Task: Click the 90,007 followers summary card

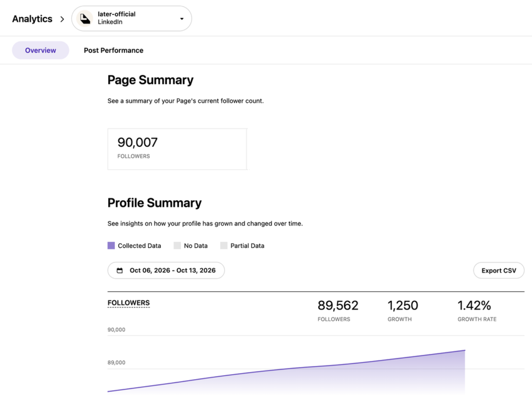Action: (x=177, y=149)
